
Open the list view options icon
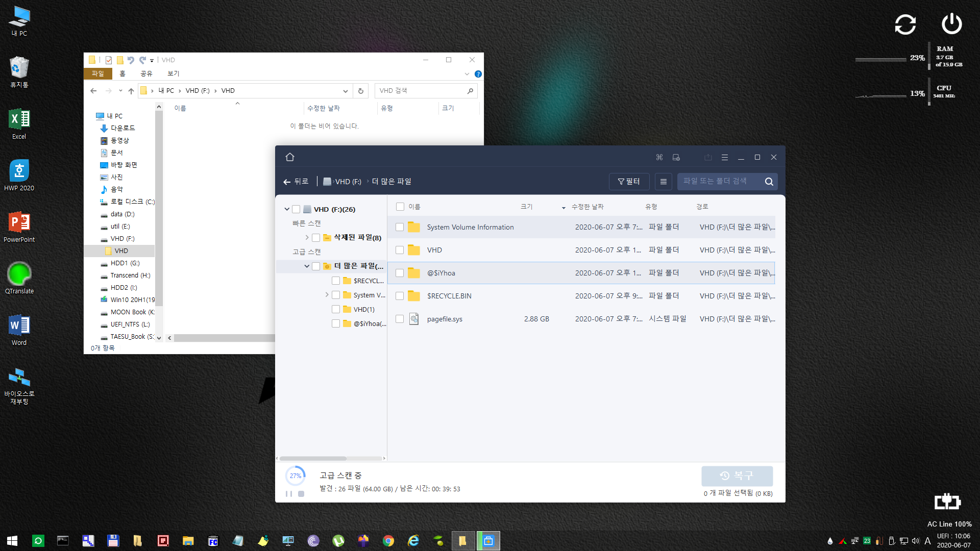tap(663, 182)
